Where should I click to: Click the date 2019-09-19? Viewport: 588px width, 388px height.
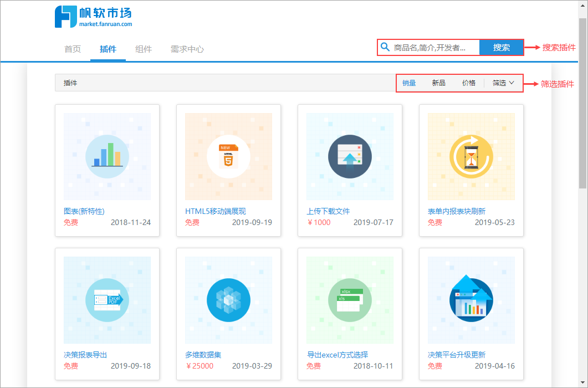[252, 222]
